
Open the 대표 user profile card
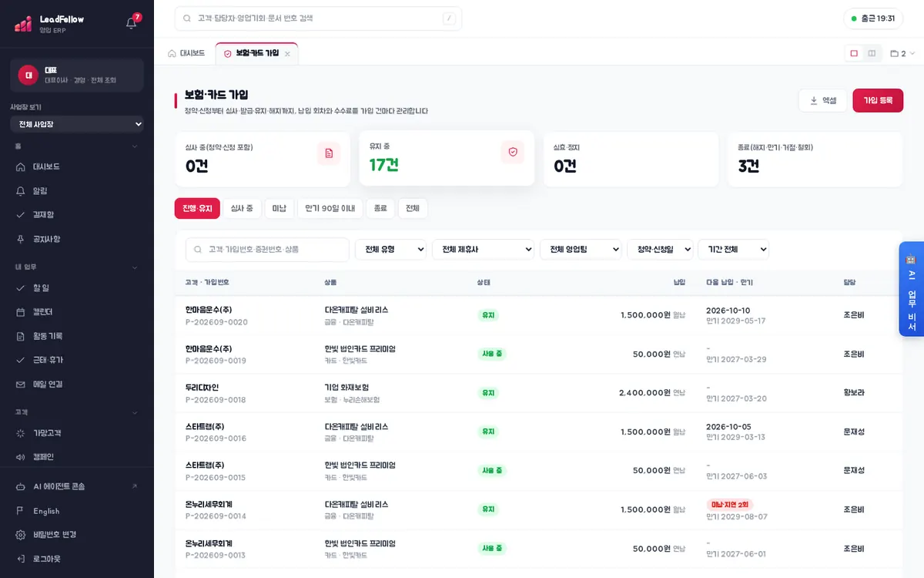click(77, 75)
